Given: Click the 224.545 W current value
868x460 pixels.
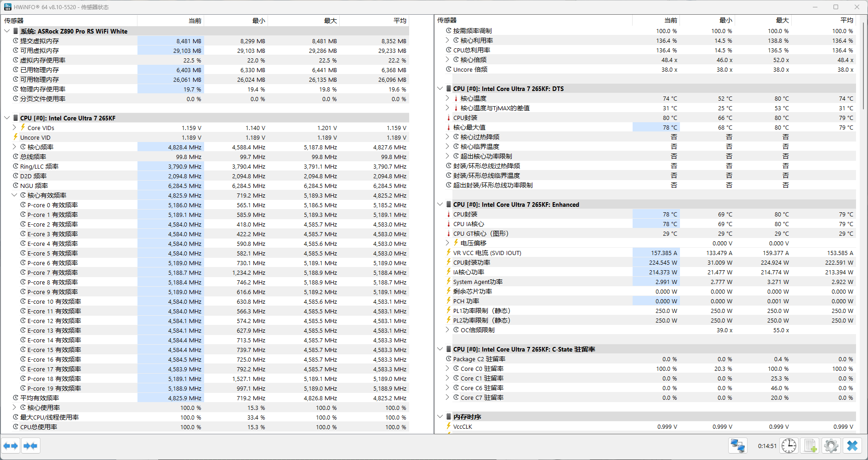Looking at the screenshot, I should pos(663,262).
